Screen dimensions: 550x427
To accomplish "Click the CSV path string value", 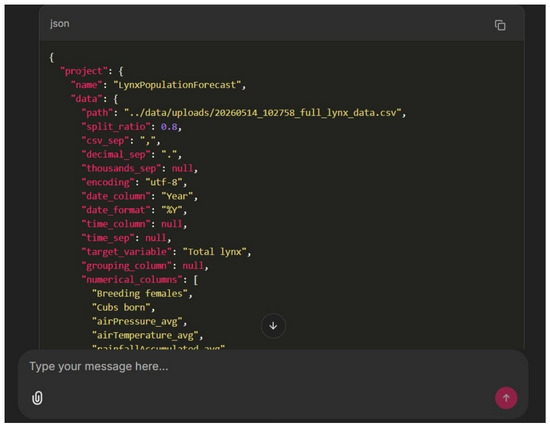I will click(262, 113).
